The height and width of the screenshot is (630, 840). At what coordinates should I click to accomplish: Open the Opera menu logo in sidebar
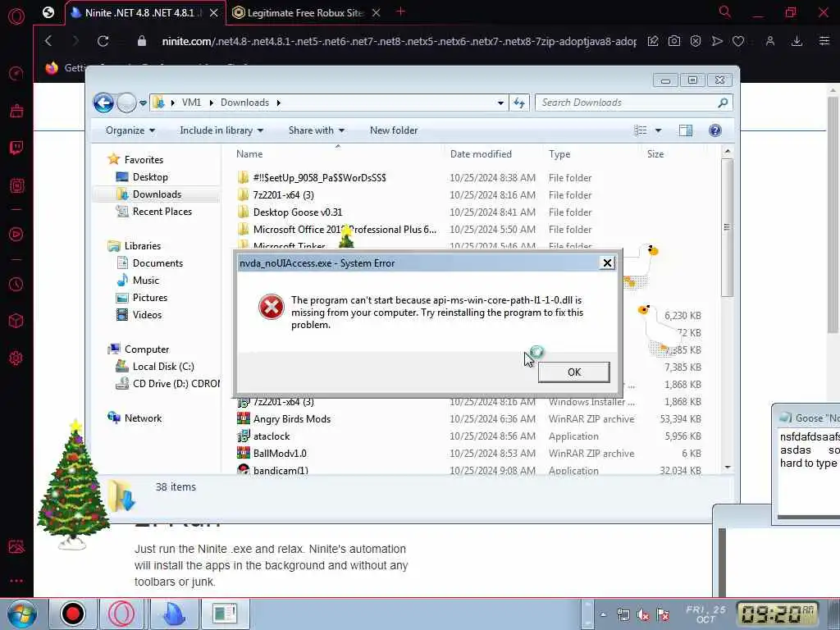tap(16, 16)
